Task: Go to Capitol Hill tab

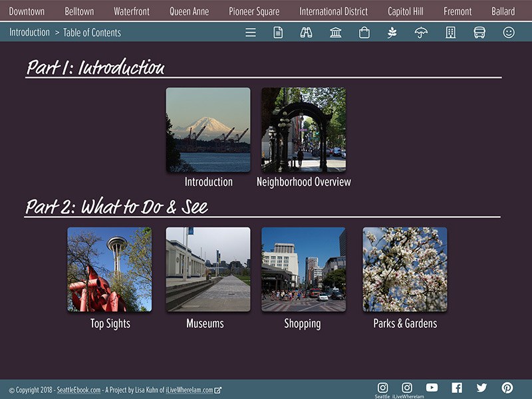Action: (x=406, y=11)
